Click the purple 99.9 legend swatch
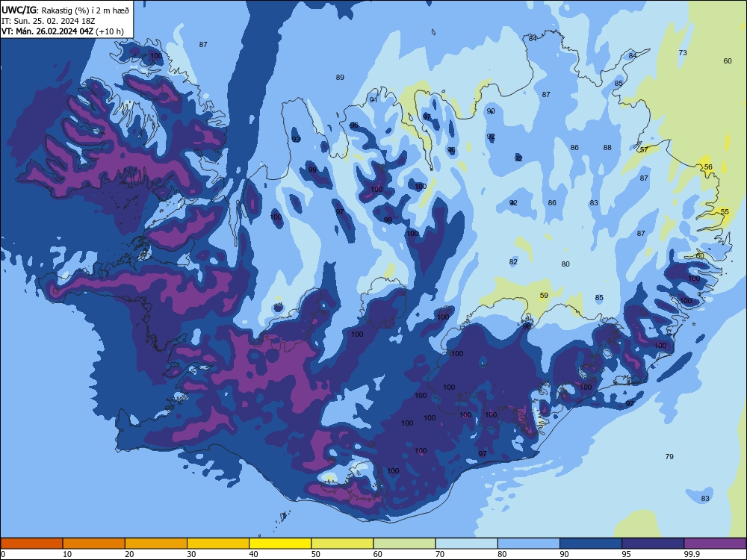747x560 pixels. coord(715,544)
